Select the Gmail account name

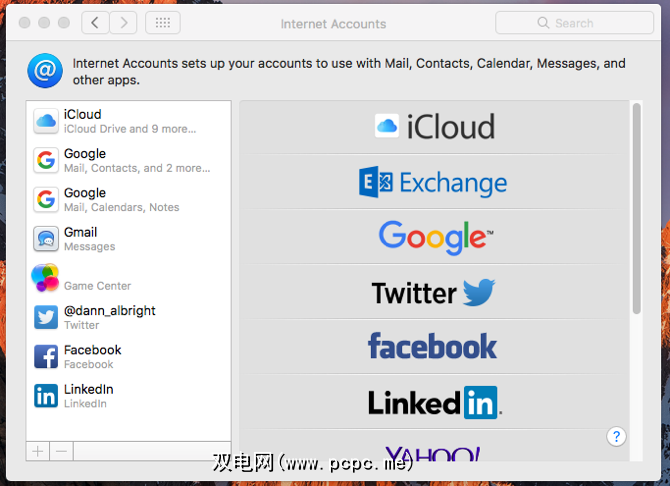(80, 232)
